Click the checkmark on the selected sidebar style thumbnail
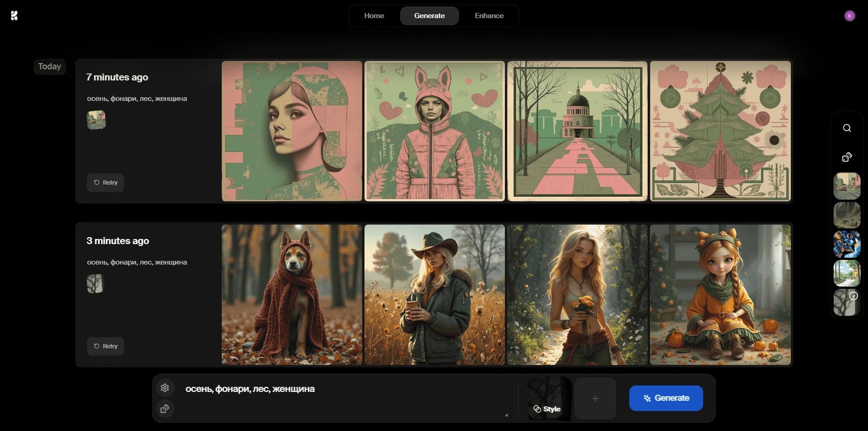 tap(854, 296)
